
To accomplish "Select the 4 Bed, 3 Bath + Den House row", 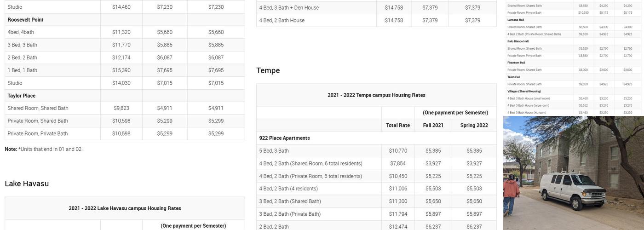I will pyautogui.click(x=289, y=8).
